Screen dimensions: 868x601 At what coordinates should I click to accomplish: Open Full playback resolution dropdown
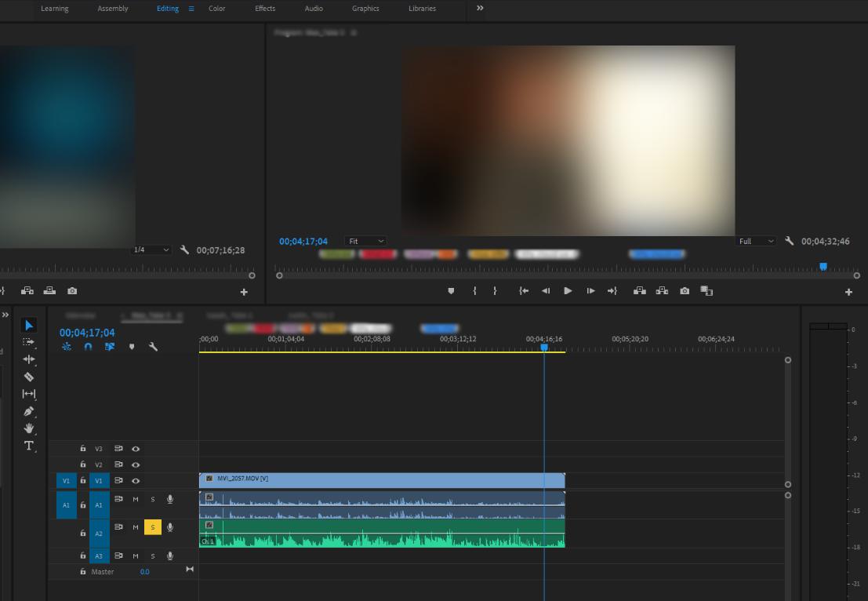[756, 241]
